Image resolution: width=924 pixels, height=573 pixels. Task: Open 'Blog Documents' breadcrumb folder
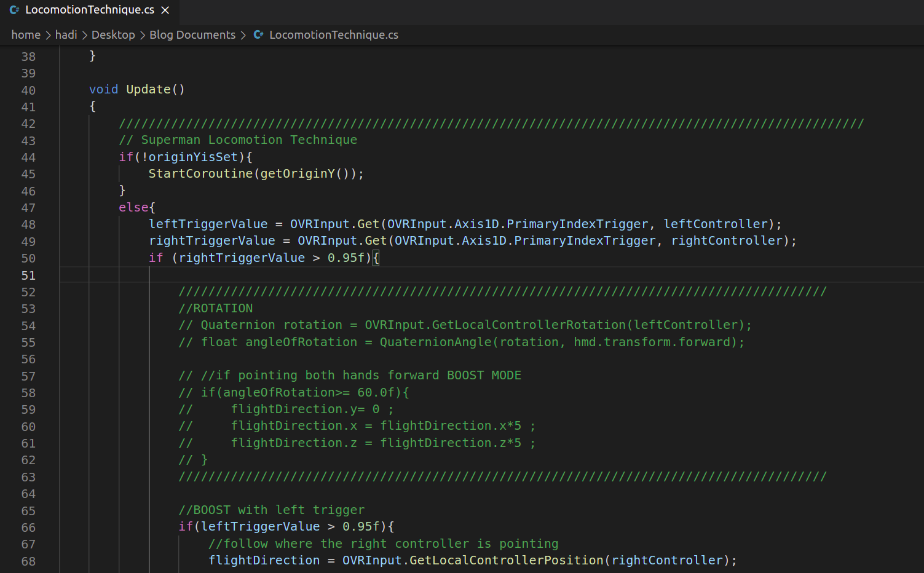(x=192, y=35)
